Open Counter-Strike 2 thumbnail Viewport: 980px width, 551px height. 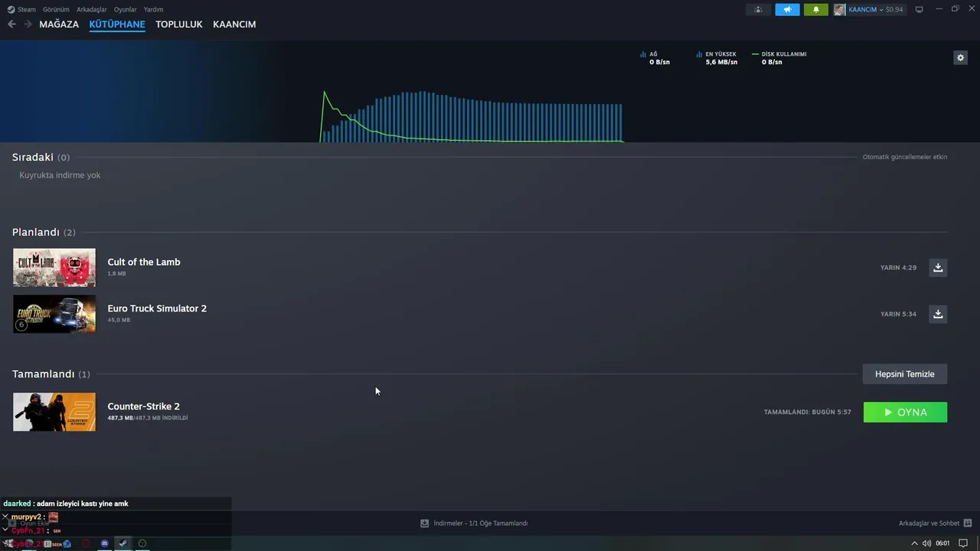click(54, 412)
